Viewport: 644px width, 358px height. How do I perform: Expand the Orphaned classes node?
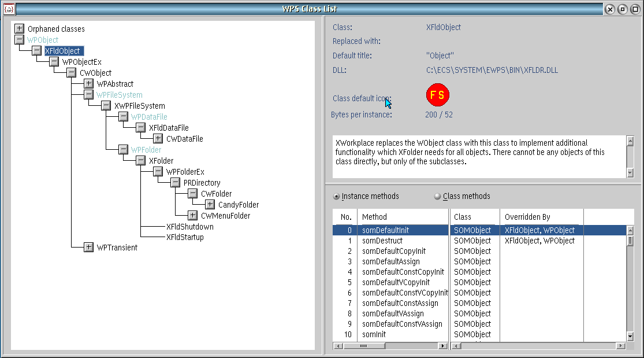pos(19,28)
